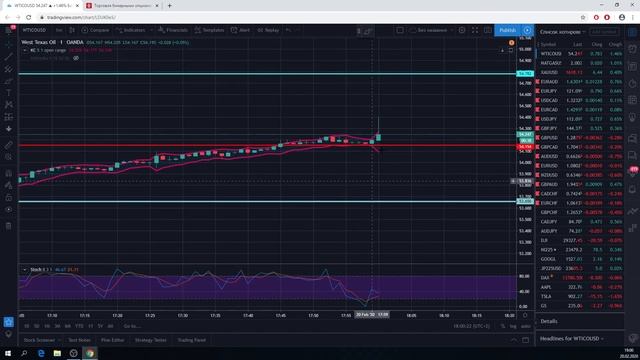
Task: Open the Pine Editor tab
Action: click(x=113, y=340)
